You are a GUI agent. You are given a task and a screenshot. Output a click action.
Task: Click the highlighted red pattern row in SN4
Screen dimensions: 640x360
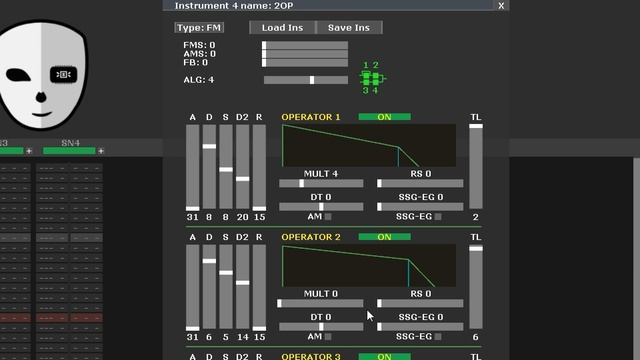click(69, 318)
